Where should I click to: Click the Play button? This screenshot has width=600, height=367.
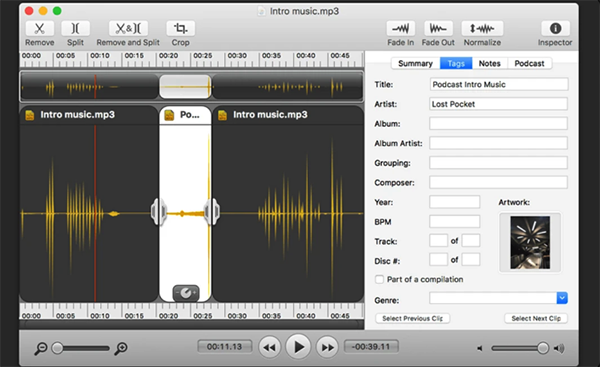click(298, 347)
